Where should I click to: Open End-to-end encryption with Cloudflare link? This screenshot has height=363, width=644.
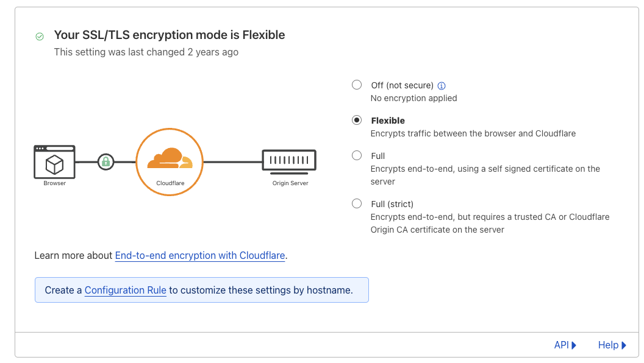[x=200, y=256]
